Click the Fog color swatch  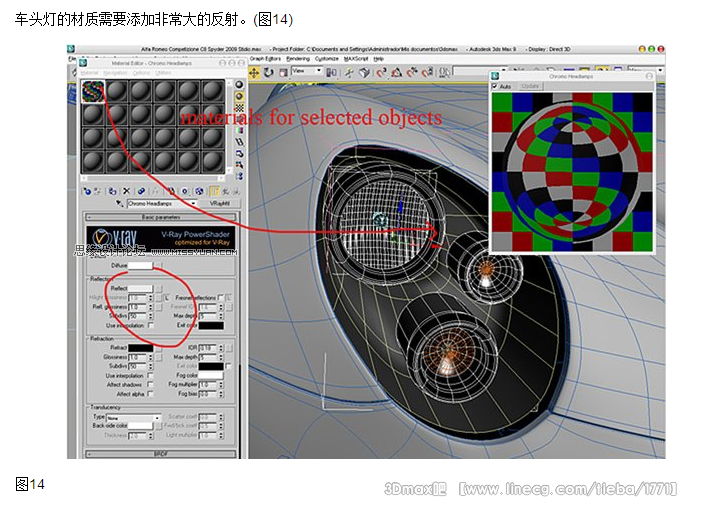(x=211, y=375)
